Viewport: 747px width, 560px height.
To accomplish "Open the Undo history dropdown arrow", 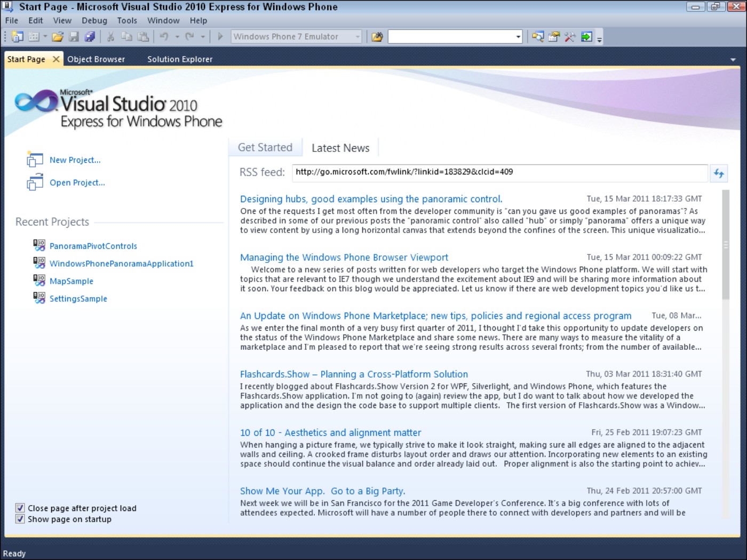I will click(x=177, y=37).
